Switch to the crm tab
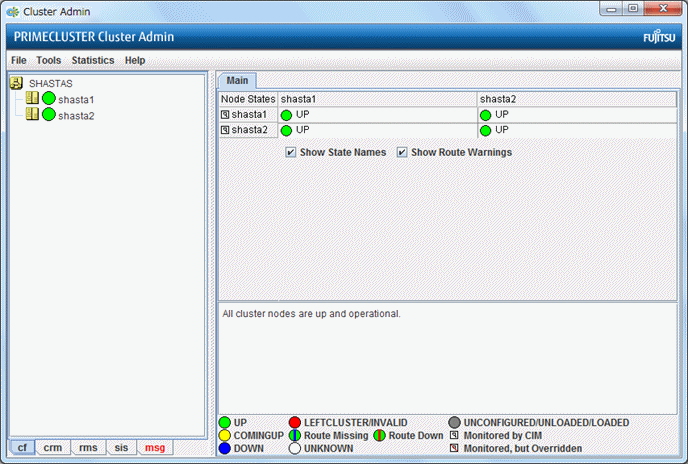This screenshot has height=464, width=688. tap(52, 448)
